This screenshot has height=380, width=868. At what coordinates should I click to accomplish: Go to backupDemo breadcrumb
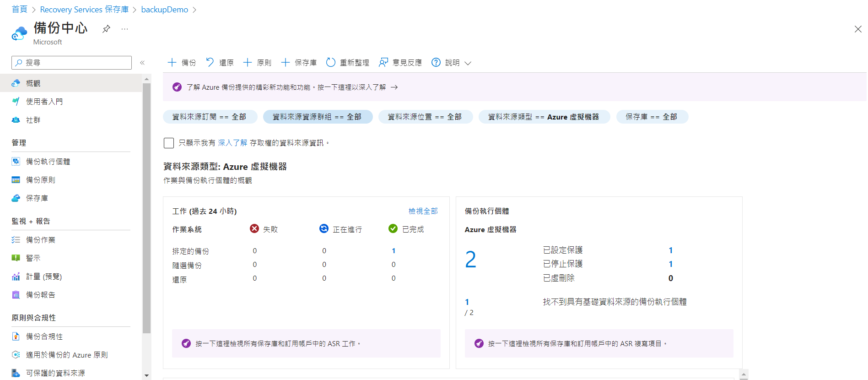click(165, 10)
